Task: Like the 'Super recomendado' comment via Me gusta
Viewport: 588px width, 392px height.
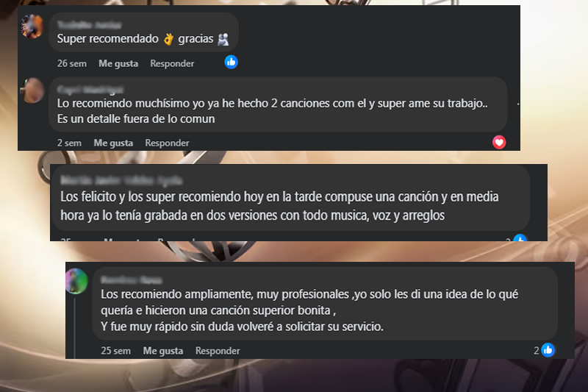Action: coord(118,64)
